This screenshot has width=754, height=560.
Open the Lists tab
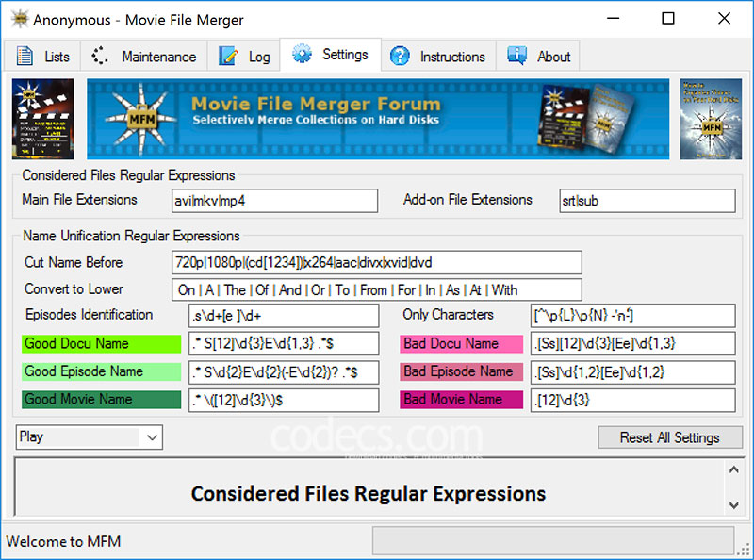click(42, 57)
